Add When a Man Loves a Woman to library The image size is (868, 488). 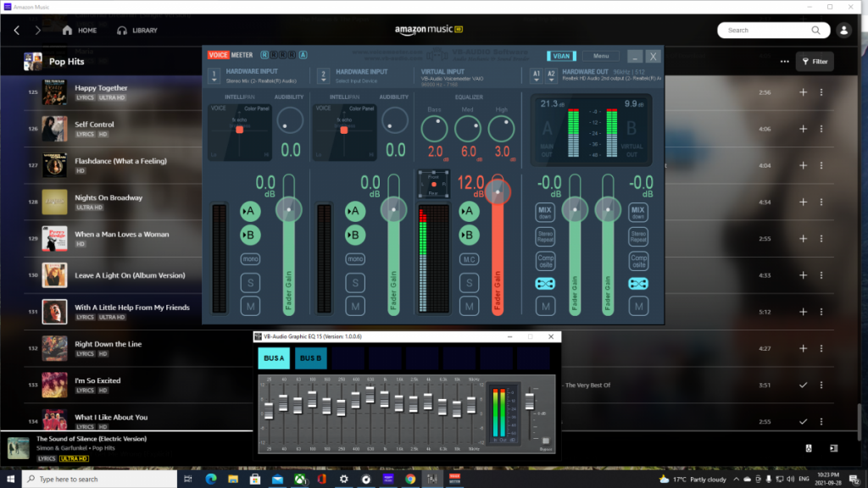tap(803, 238)
